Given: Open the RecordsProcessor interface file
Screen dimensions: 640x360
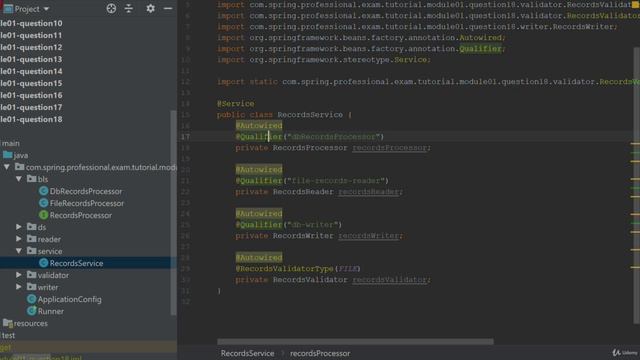Looking at the screenshot, I should (81, 215).
